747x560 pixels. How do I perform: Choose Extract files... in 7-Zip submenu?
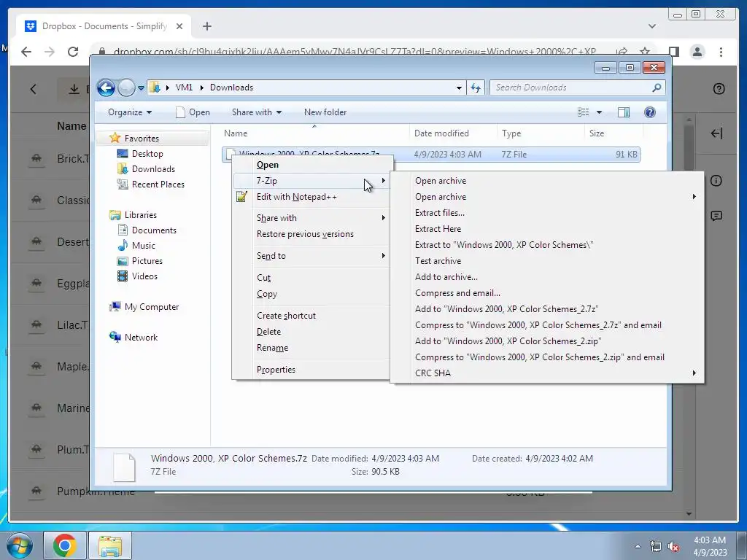click(547, 213)
